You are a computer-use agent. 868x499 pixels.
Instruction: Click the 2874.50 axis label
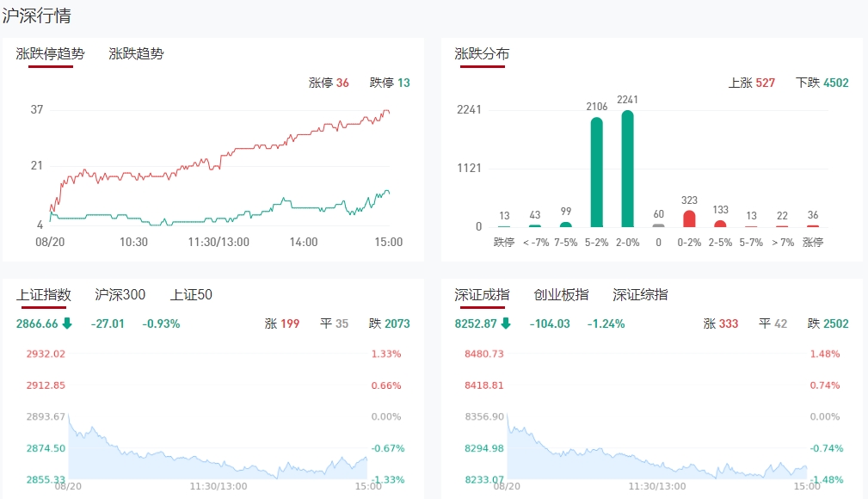coord(46,448)
